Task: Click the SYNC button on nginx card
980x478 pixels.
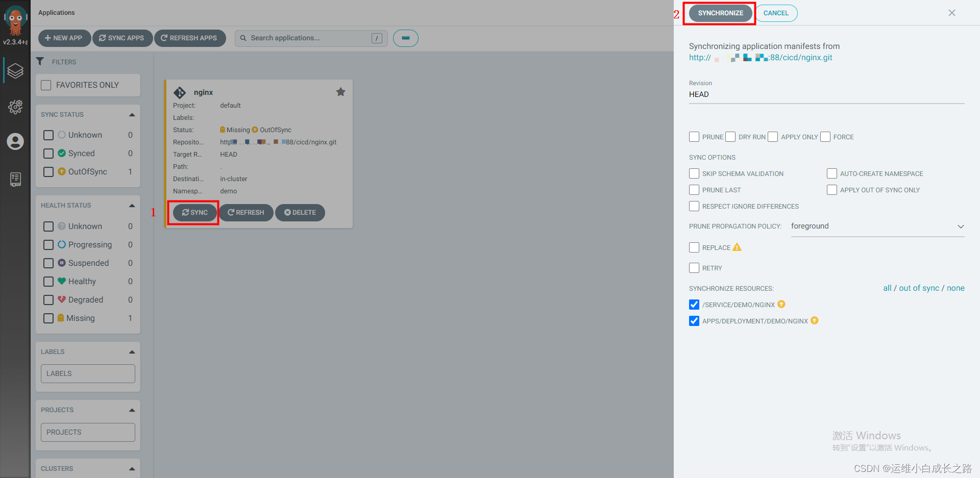Action: point(194,213)
